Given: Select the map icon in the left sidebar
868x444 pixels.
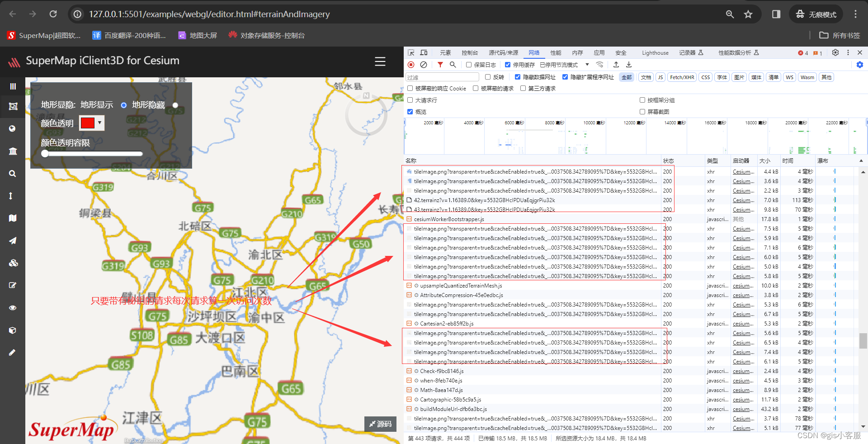Looking at the screenshot, I should (13, 218).
